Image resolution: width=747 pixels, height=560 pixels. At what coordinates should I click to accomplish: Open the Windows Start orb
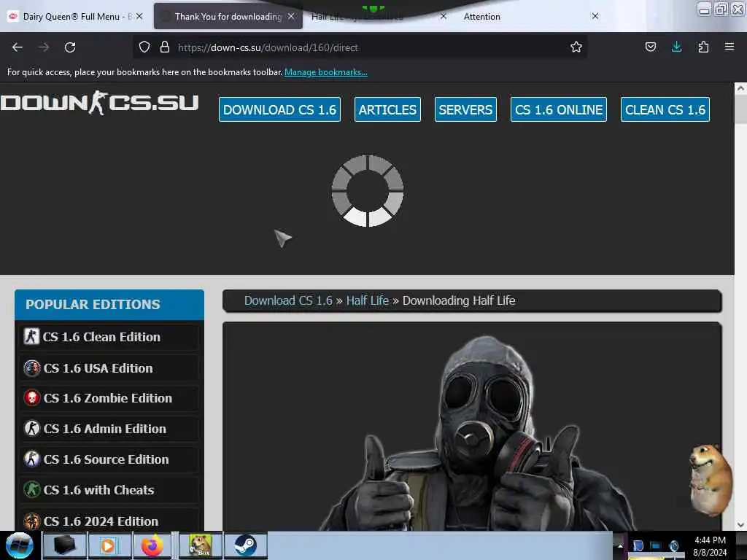click(x=20, y=545)
